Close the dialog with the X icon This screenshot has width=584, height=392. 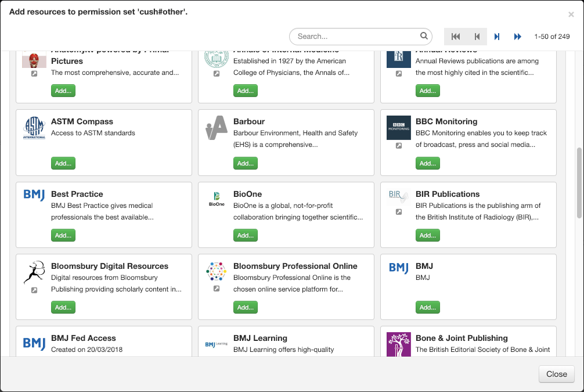coord(571,15)
